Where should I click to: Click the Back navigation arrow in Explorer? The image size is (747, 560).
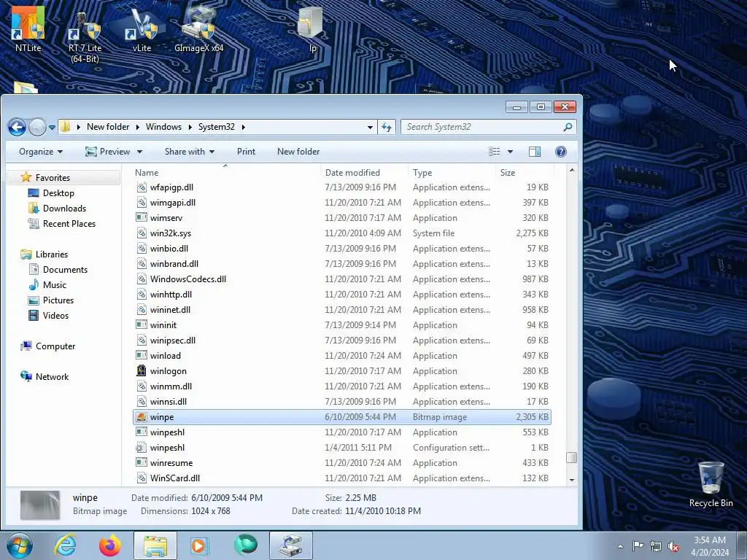coord(18,127)
